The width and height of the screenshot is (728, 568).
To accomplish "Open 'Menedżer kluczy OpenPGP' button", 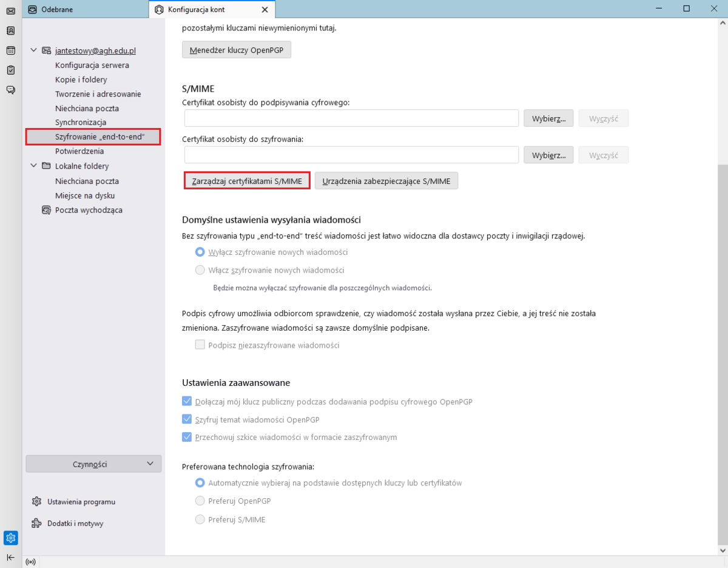I will tap(237, 50).
